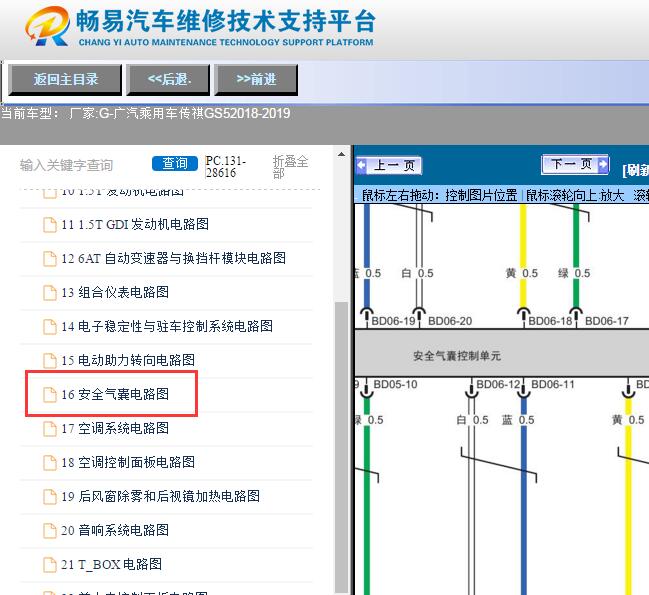Screen dimensions: 649x595
Task: Click wire label 蓝 0.5 below BD06-11
Action: coord(518,420)
